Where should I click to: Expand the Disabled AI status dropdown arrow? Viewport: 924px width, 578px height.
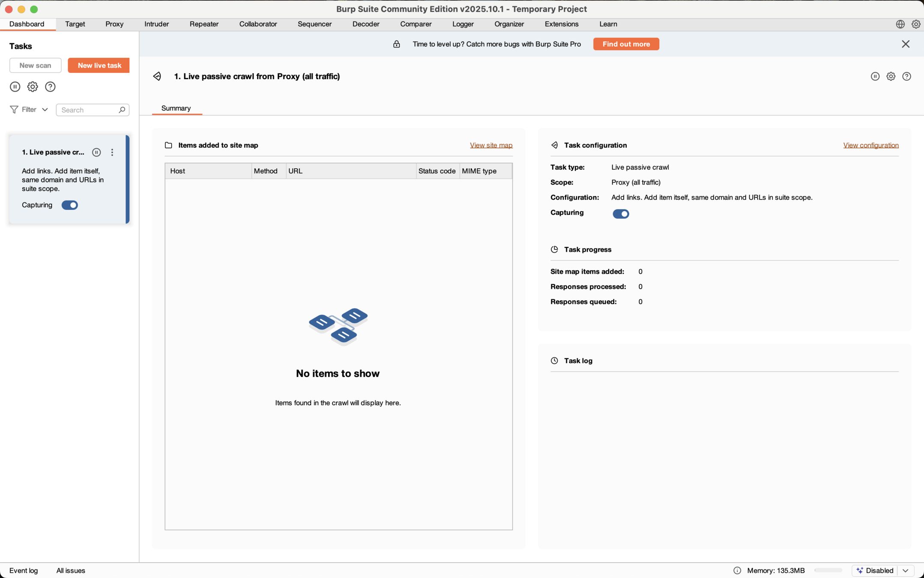click(x=906, y=570)
